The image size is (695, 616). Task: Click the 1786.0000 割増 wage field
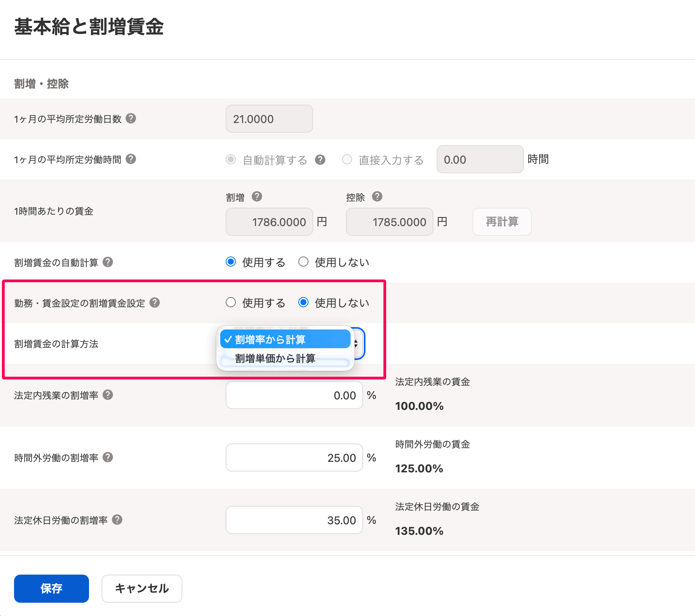[269, 222]
